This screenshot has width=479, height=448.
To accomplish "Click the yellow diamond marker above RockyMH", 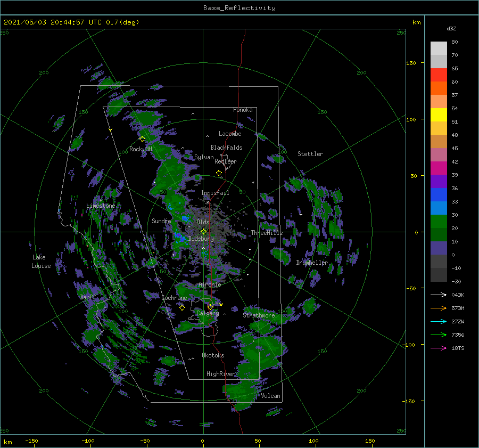I will (x=142, y=139).
